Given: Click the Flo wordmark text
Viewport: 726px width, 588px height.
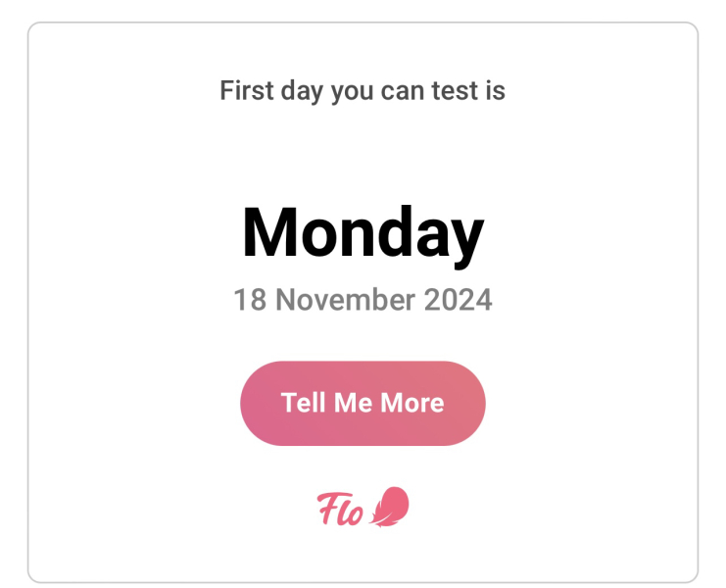Looking at the screenshot, I should coord(341,509).
